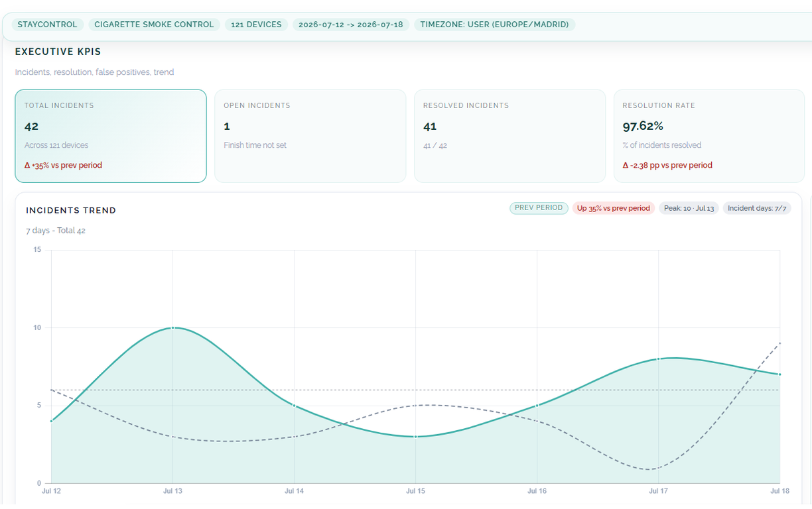Click the Jul 16 data point on solid line
The width and height of the screenshot is (812, 509).
click(x=537, y=406)
